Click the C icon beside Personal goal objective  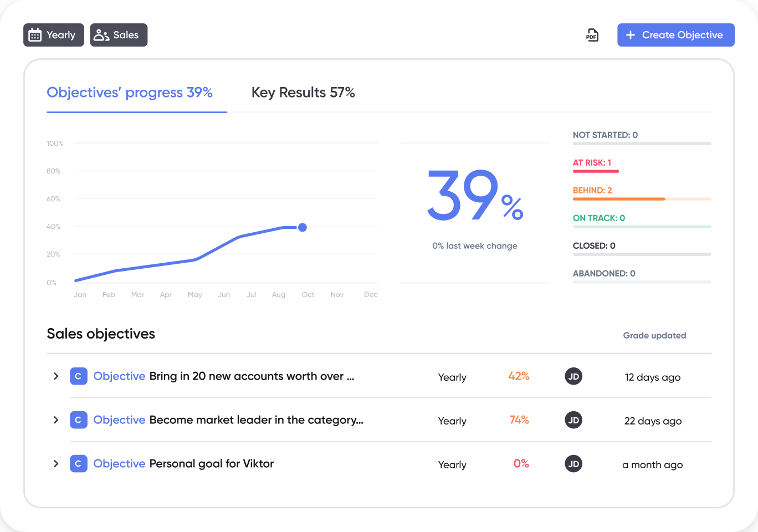78,464
